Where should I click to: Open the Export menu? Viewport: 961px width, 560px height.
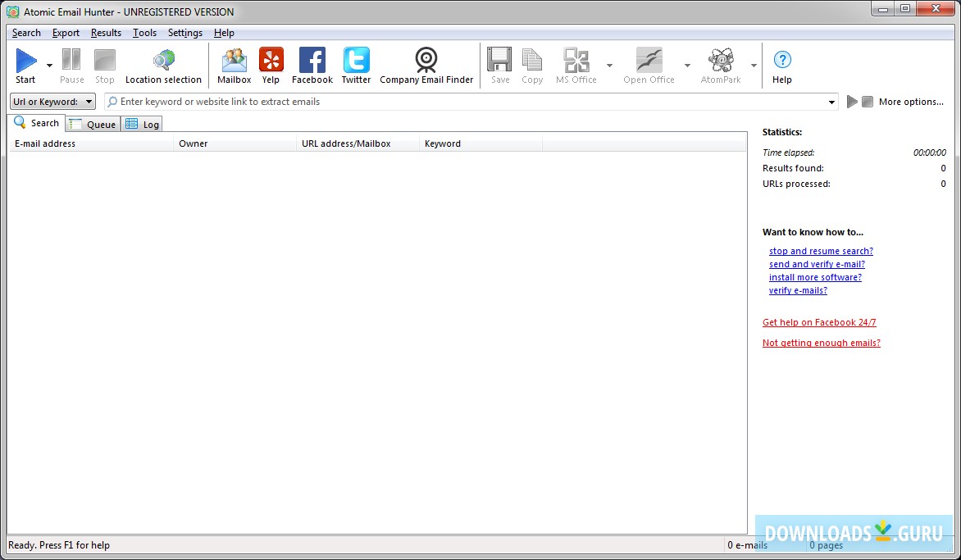[x=66, y=33]
